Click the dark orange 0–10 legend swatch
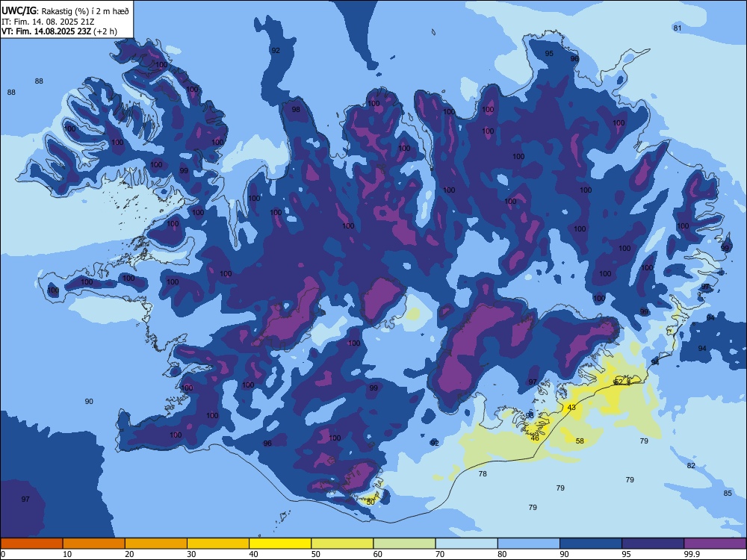The image size is (747, 560). (x=31, y=544)
